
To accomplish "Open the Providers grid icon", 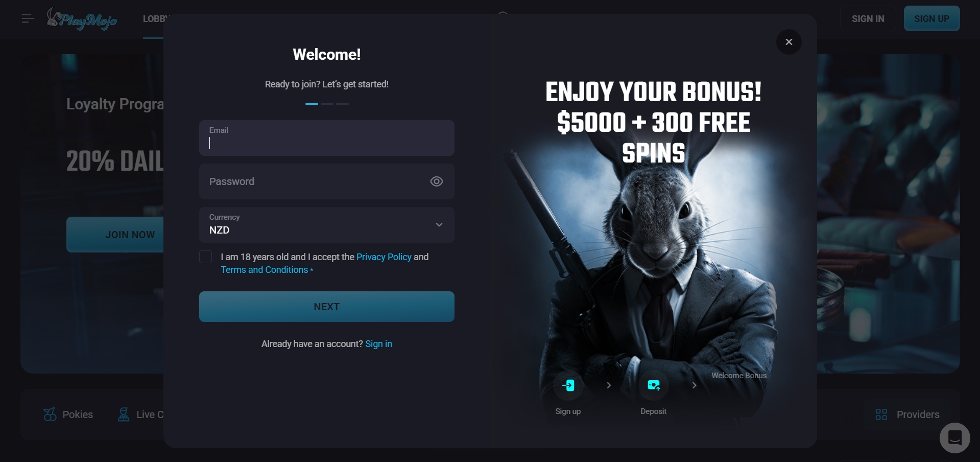I will click(x=881, y=414).
